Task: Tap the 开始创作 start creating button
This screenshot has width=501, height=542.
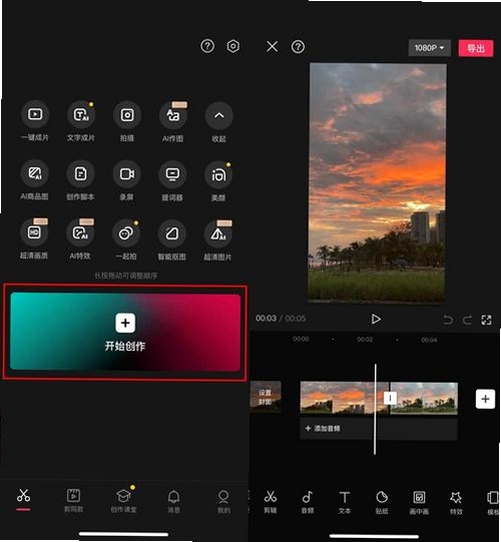Action: pos(125,332)
